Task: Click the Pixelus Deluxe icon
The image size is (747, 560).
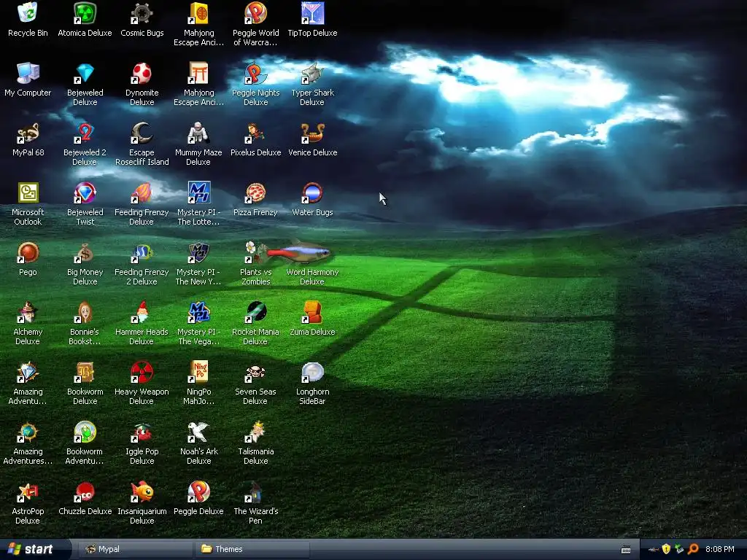Action: [x=256, y=133]
